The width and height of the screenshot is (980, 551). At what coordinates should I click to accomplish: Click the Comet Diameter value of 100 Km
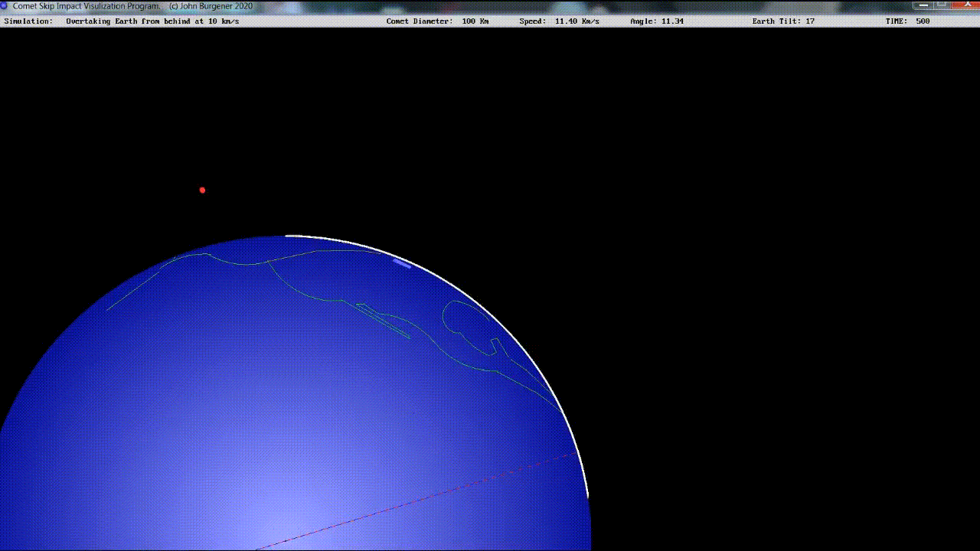tap(475, 21)
